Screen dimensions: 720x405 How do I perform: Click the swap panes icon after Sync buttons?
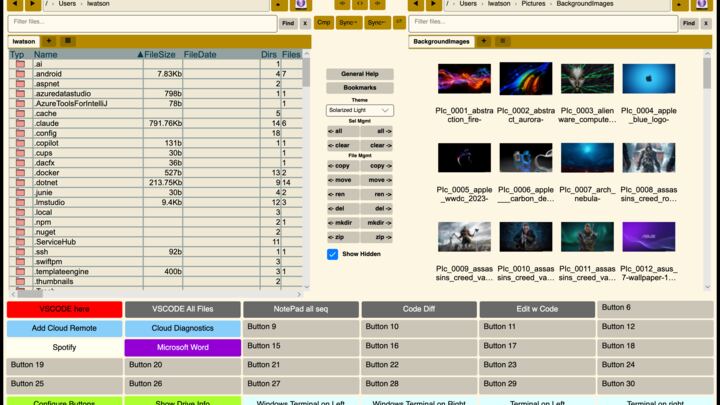(399, 22)
